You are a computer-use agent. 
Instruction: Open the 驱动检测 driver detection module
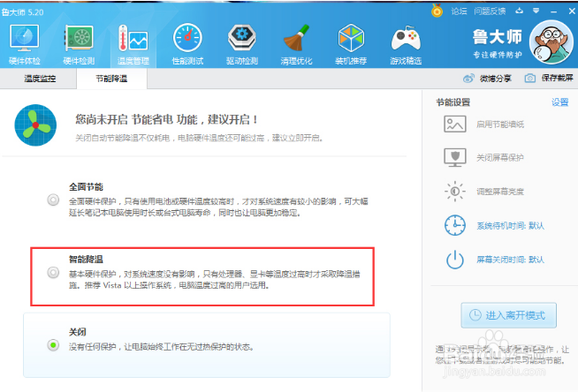click(x=242, y=44)
